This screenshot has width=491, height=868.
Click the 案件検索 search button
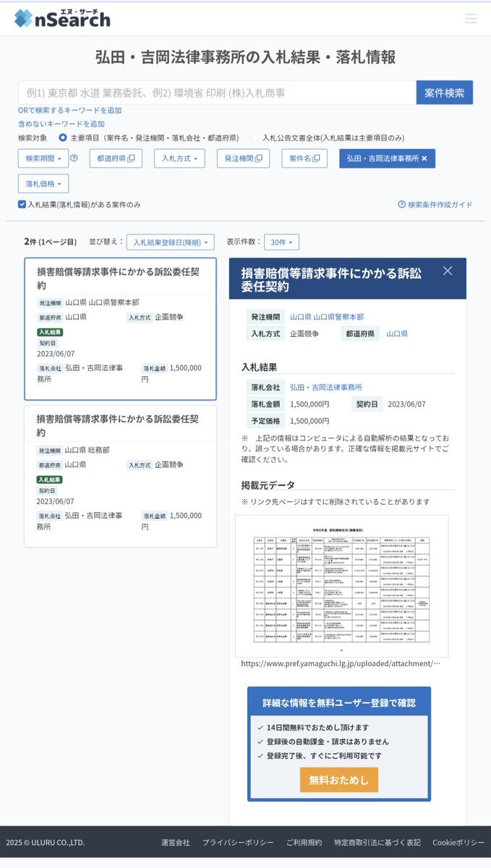445,93
